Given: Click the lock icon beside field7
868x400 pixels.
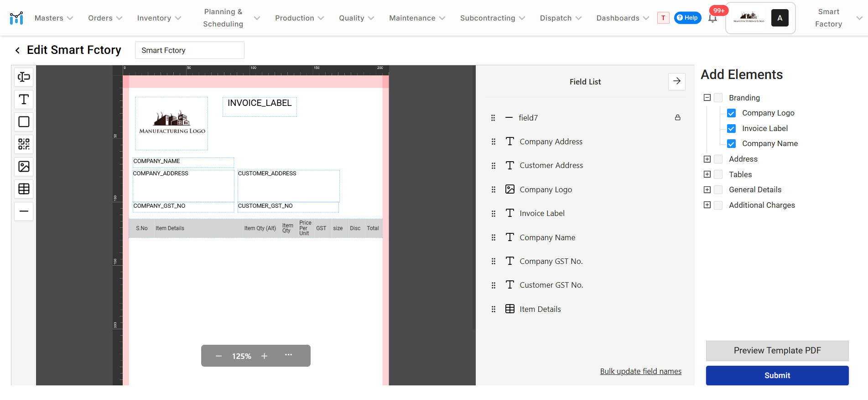Looking at the screenshot, I should tap(677, 118).
